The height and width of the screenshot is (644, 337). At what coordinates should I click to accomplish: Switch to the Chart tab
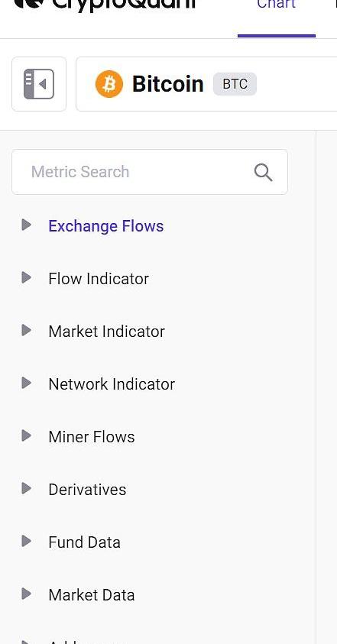point(276,4)
